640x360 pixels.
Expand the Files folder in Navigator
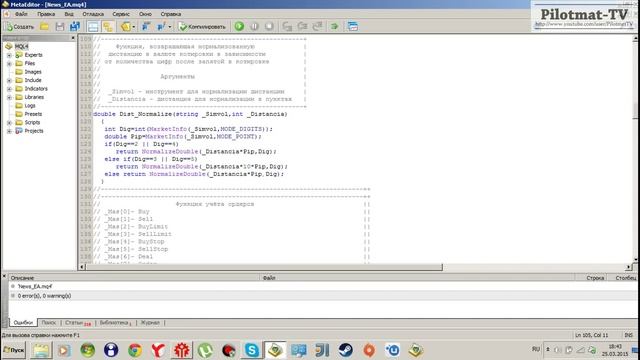pos(9,64)
